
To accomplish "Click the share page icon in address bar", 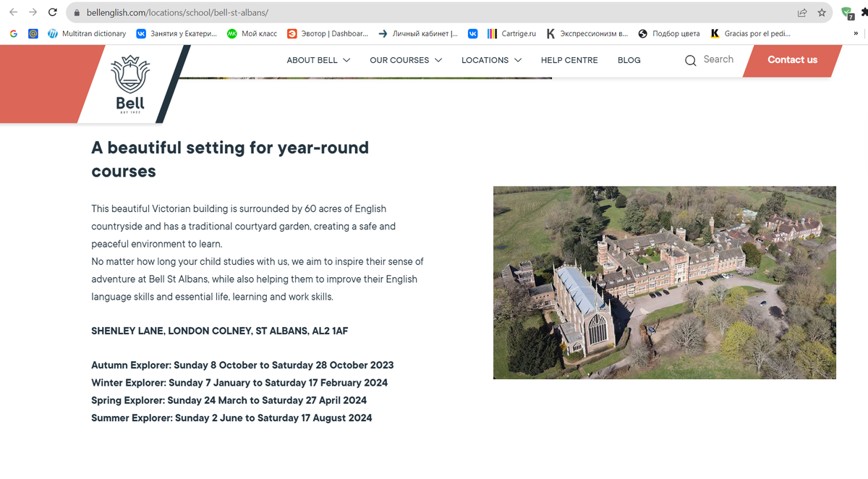I will 802,13.
